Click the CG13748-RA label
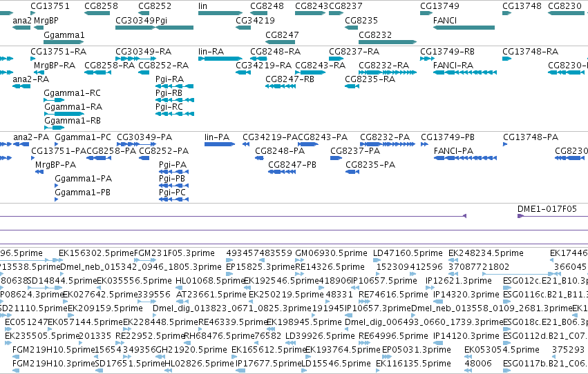Viewport: 588px width, 374px height. pyautogui.click(x=530, y=52)
